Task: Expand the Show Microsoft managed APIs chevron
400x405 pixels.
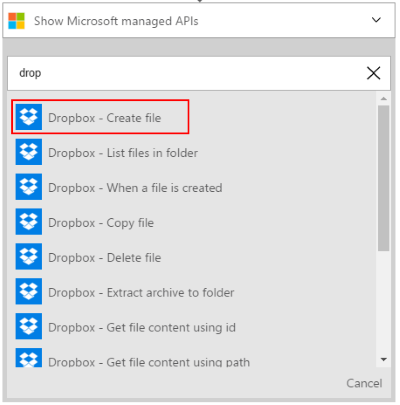Action: tap(376, 20)
